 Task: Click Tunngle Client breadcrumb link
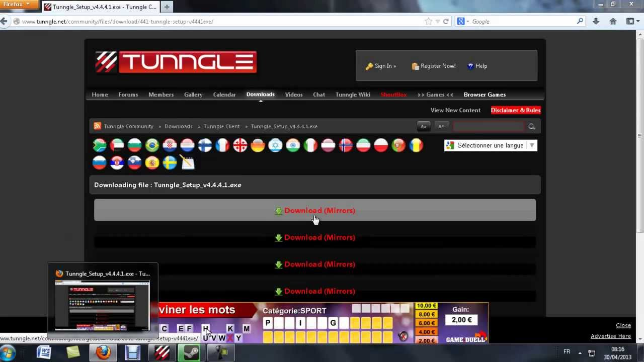point(222,126)
